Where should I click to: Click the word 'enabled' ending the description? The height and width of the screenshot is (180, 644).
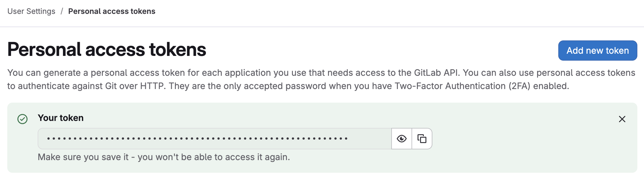click(550, 86)
